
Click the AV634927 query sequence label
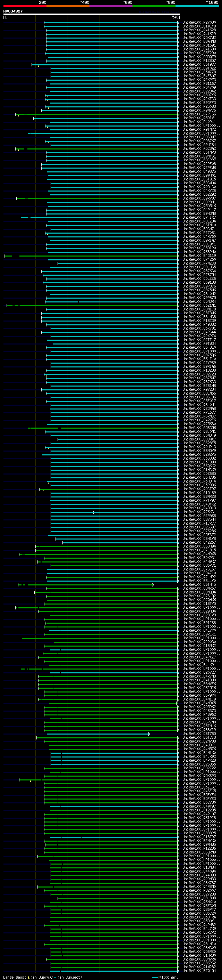(x=13, y=11)
